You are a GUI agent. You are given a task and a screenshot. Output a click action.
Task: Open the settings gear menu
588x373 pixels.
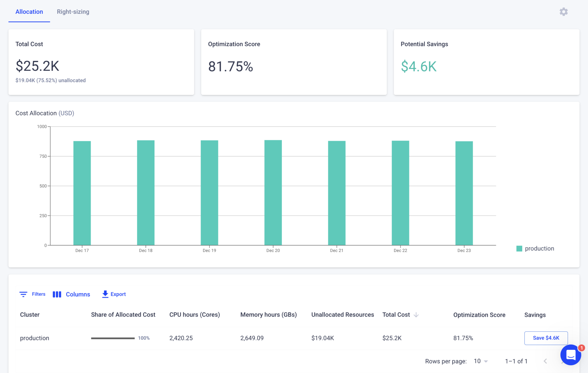(563, 12)
